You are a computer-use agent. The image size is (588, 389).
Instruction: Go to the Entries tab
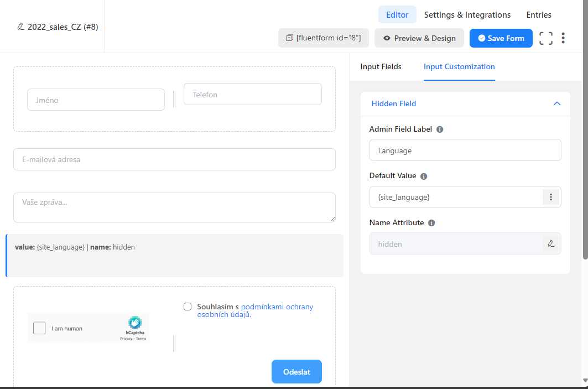pos(538,15)
